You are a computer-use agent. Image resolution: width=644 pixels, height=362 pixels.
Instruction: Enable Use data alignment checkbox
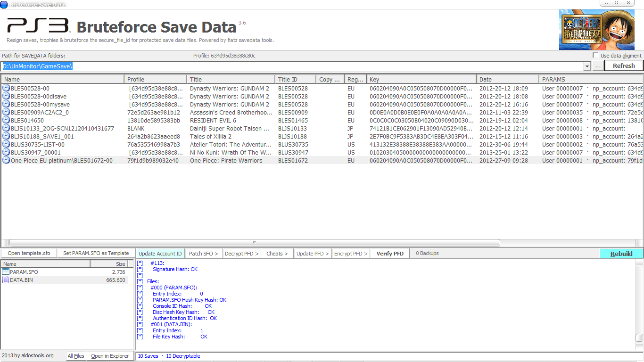595,56
